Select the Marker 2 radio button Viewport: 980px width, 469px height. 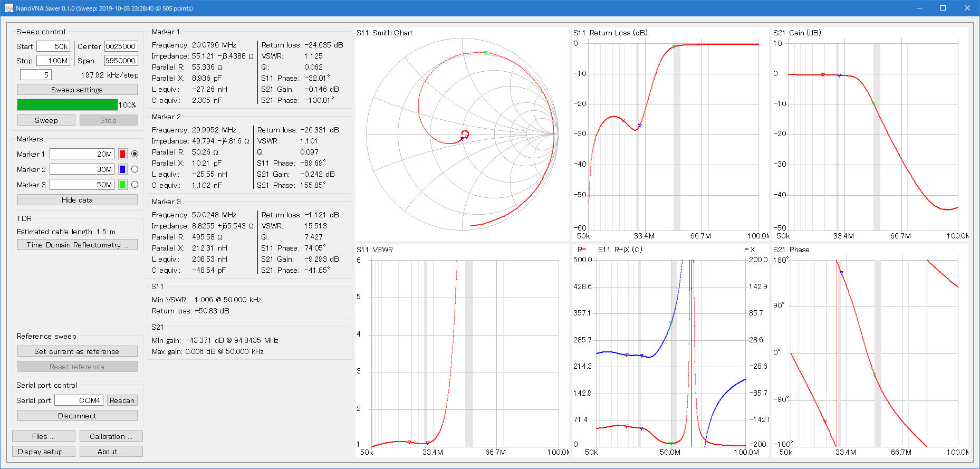(134, 169)
